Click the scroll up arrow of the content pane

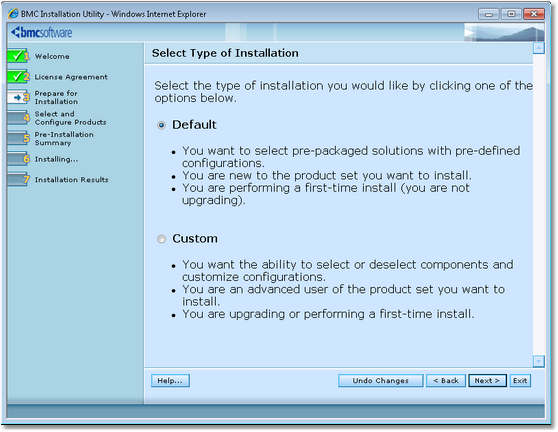click(538, 48)
